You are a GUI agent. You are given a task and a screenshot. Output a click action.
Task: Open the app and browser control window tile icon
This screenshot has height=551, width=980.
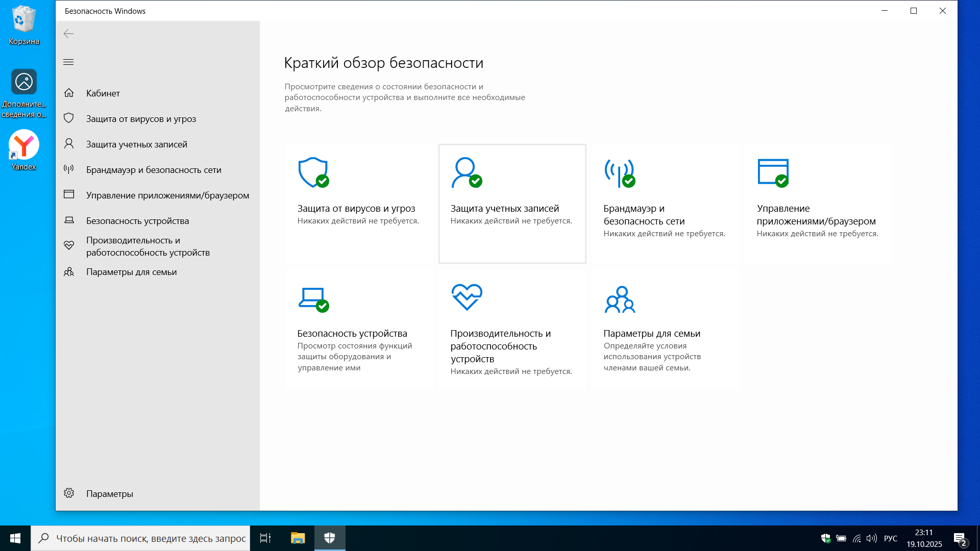[x=773, y=172]
